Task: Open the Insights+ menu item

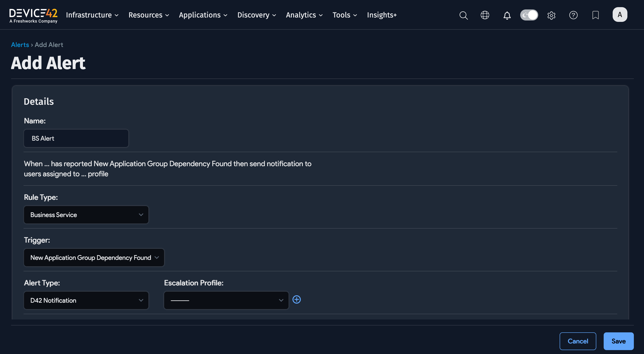Action: point(381,15)
